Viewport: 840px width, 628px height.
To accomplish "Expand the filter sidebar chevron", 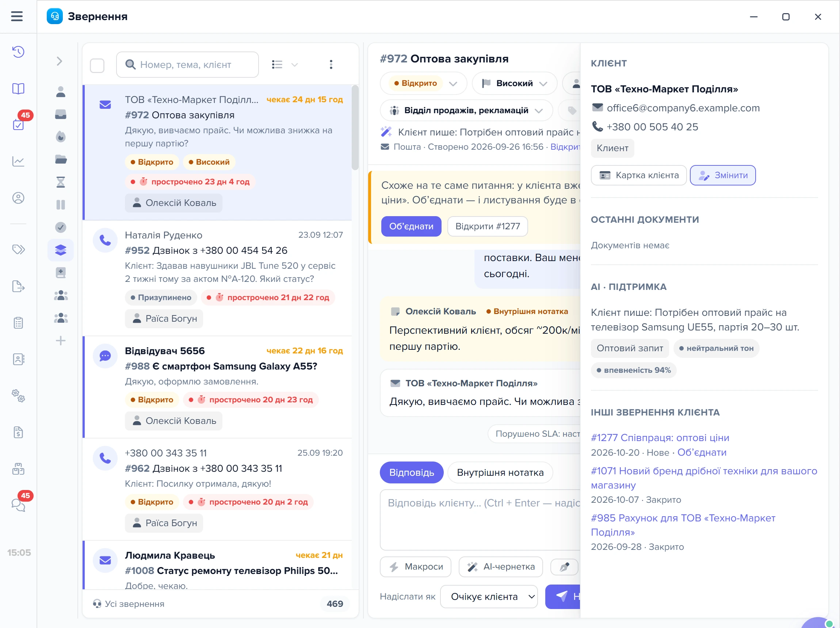I will pos(59,61).
